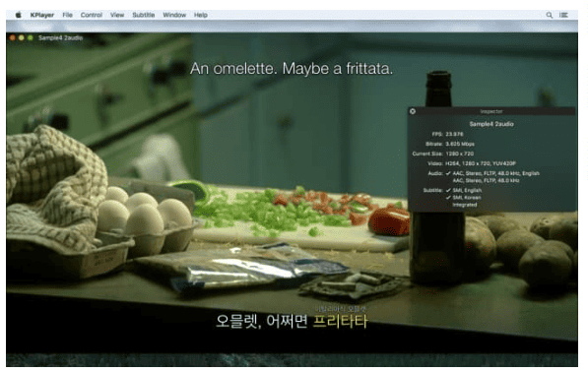Click the small Korean annotation above yellow subtitle
Viewport: 588px width, 372px height.
[x=341, y=309]
